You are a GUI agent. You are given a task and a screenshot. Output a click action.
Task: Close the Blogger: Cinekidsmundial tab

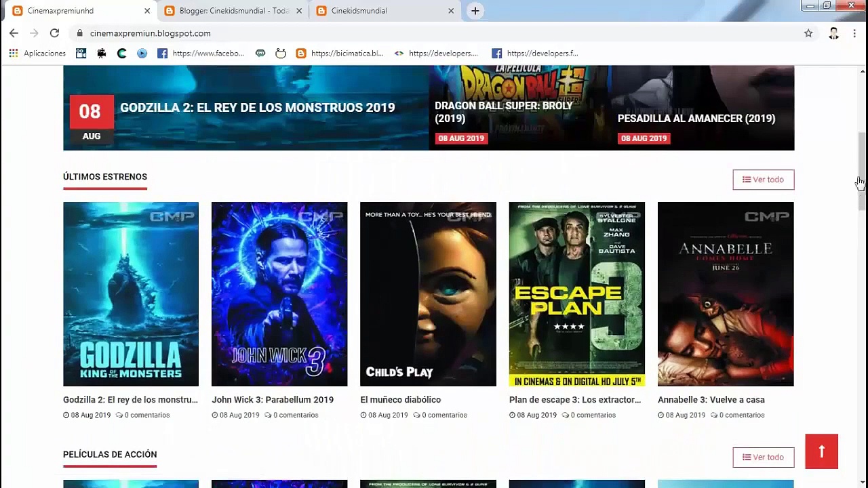(299, 11)
